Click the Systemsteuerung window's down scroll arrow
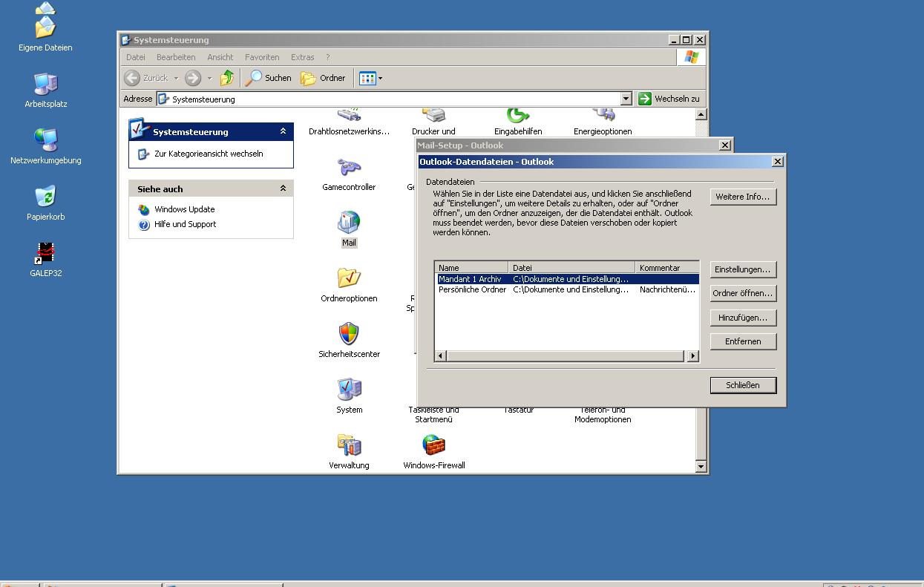The image size is (924, 587). pyautogui.click(x=701, y=466)
